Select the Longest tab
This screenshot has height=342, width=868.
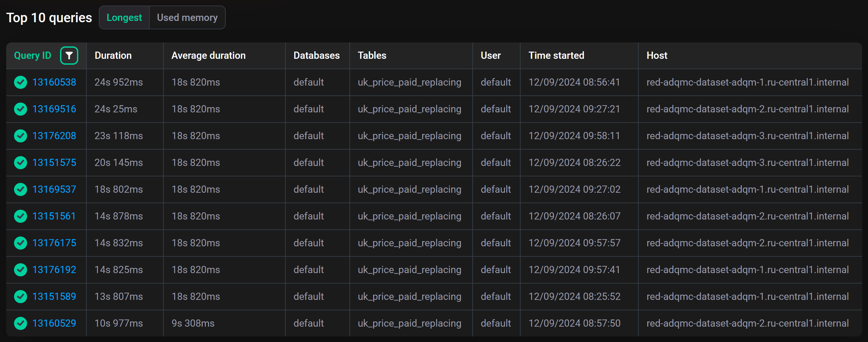(124, 17)
